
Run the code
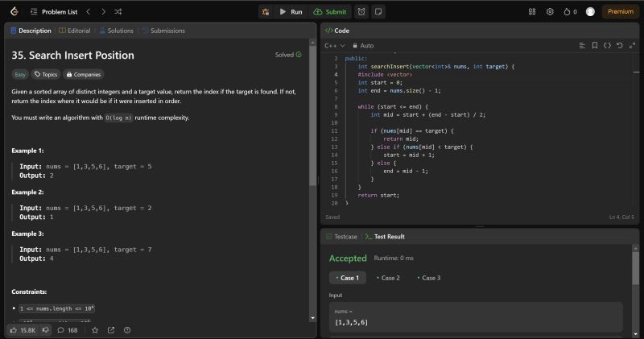click(291, 12)
